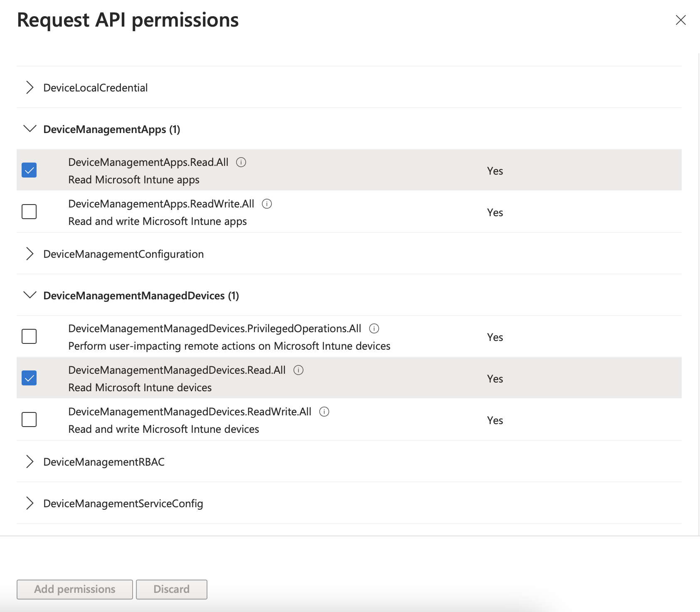Expand DeviceManagementConfiguration permissions
The width and height of the screenshot is (700, 612).
point(30,254)
